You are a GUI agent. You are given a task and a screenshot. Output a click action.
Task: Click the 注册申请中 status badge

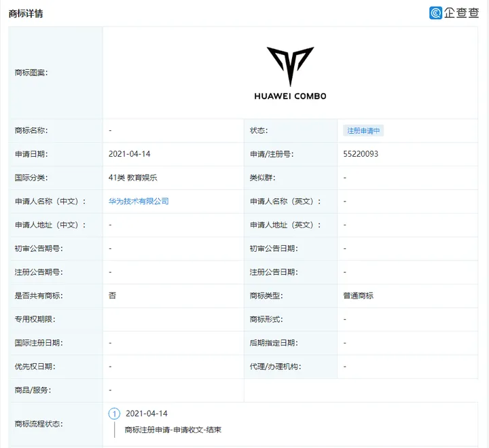tap(363, 130)
